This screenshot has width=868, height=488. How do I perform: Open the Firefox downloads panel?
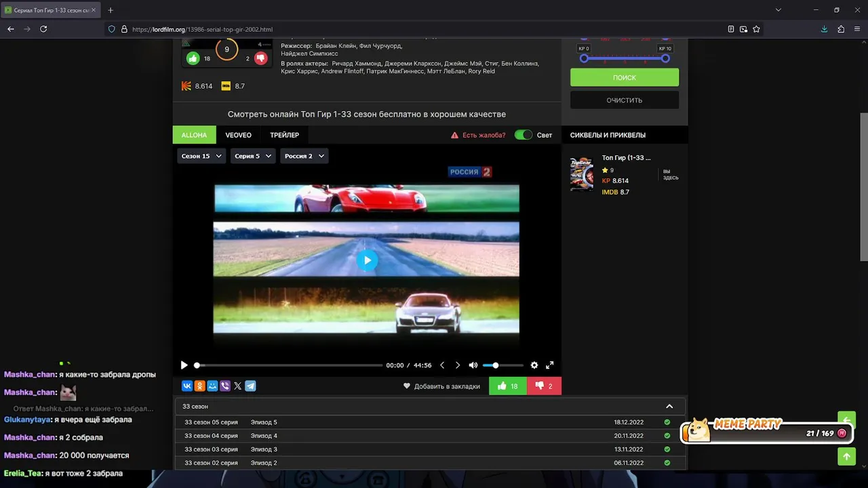(x=824, y=29)
